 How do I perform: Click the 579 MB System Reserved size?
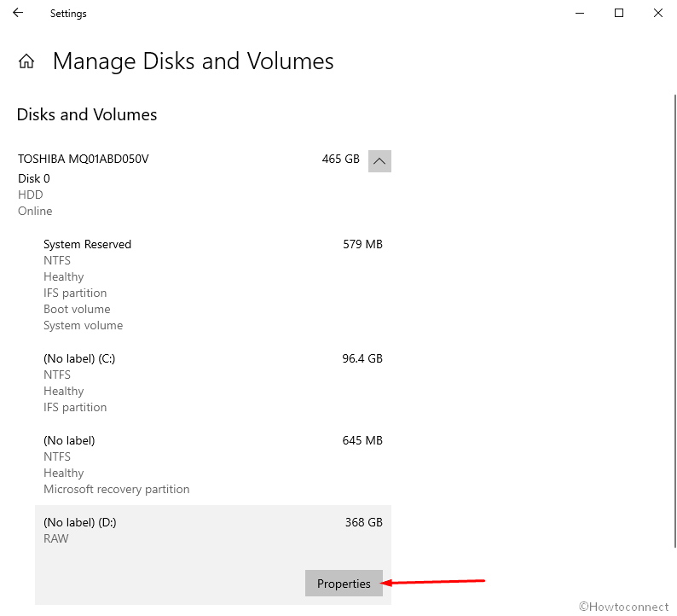click(x=362, y=245)
